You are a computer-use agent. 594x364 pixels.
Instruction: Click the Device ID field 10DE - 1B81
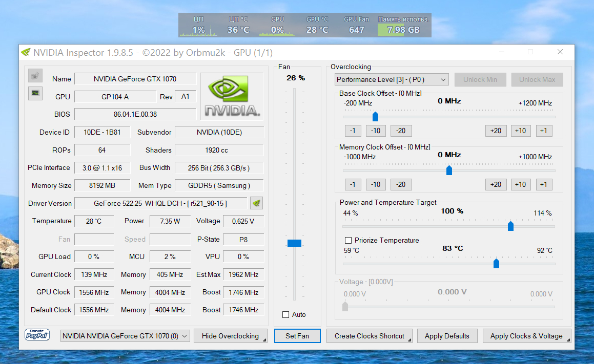tap(103, 132)
